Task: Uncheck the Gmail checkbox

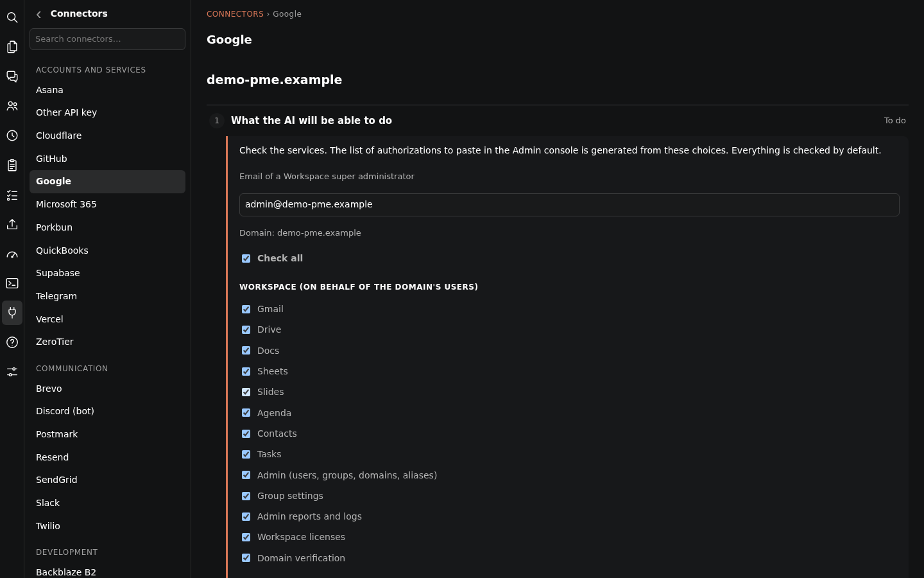Action: [246, 309]
